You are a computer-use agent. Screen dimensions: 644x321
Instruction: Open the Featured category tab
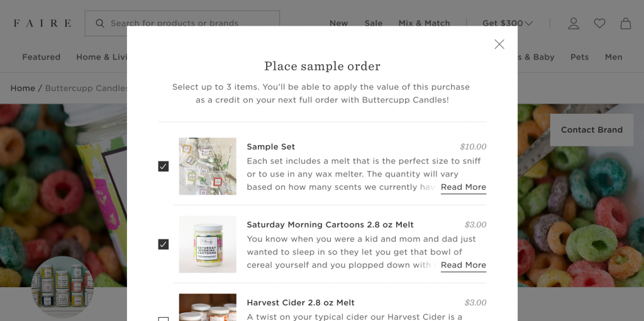point(42,57)
